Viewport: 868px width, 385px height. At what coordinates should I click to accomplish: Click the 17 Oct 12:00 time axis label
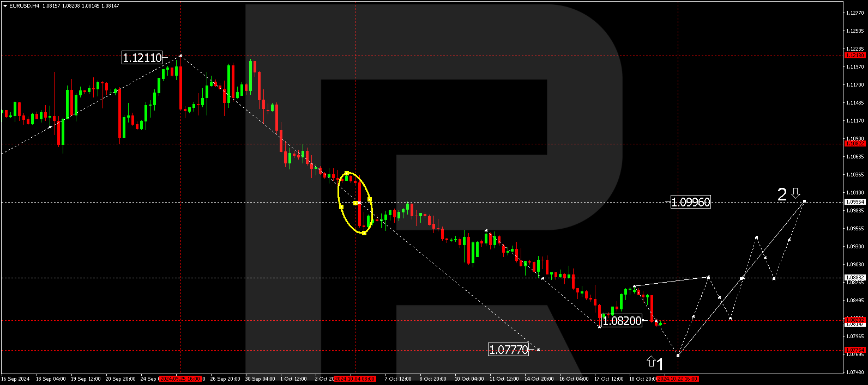609,378
